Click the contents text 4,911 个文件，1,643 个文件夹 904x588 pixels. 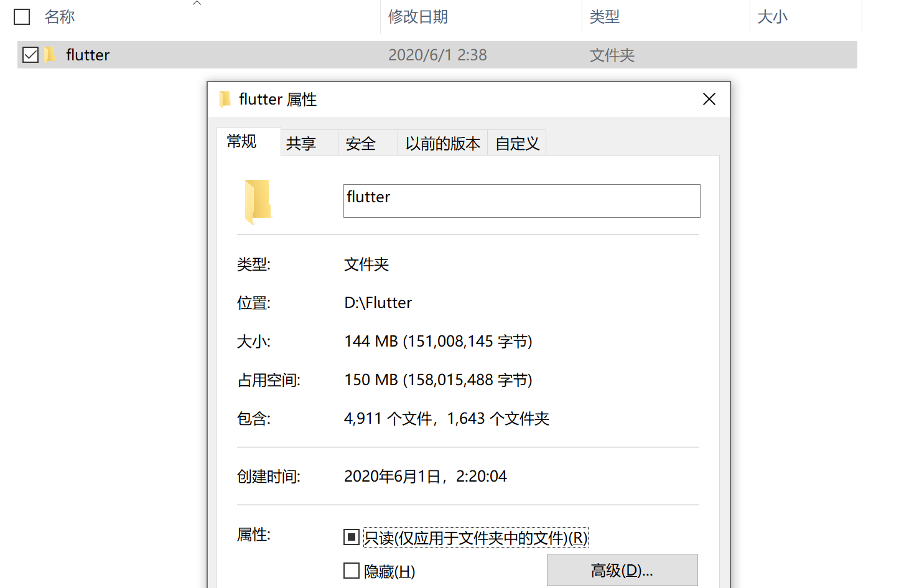(x=447, y=418)
